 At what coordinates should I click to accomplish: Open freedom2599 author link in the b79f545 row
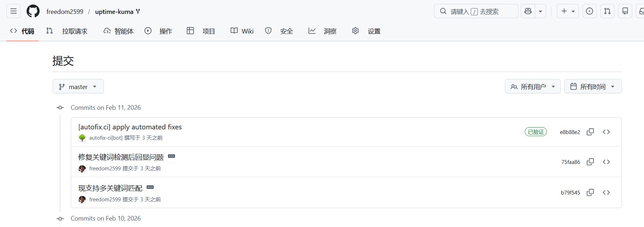105,200
